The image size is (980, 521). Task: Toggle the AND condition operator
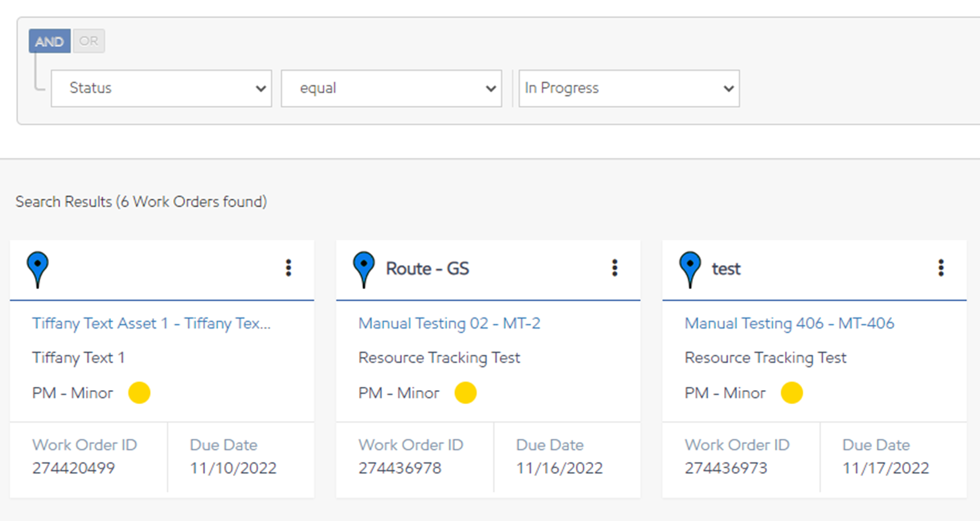(50, 42)
